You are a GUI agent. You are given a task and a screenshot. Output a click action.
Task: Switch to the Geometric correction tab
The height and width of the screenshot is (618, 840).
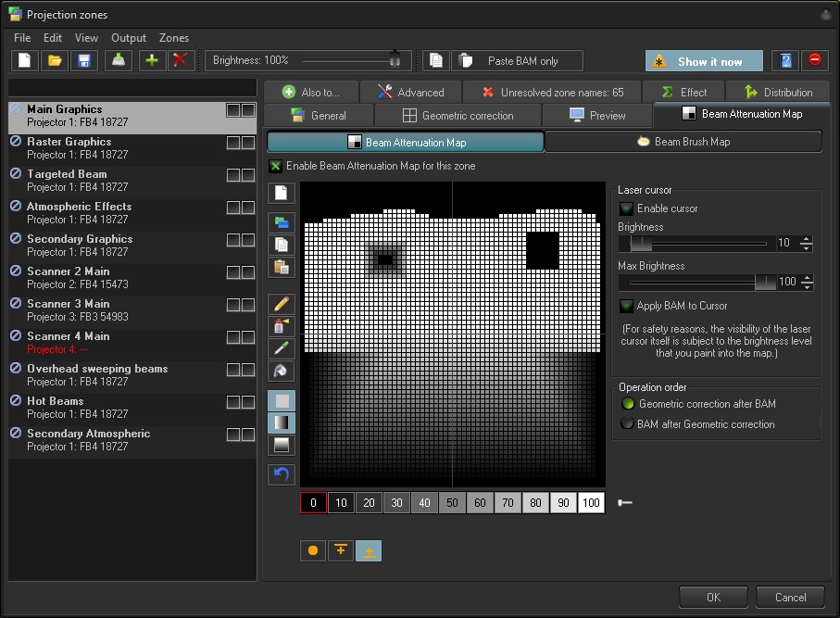pyautogui.click(x=458, y=116)
